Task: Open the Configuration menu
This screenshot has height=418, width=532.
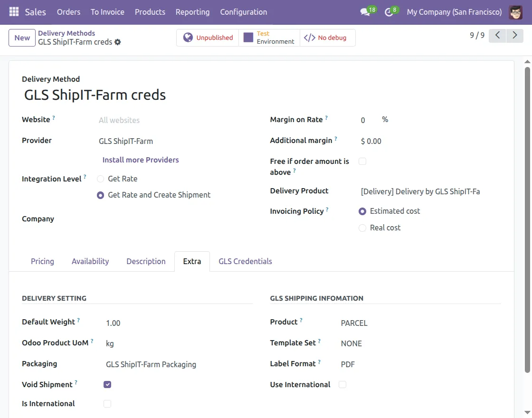Action: [244, 12]
